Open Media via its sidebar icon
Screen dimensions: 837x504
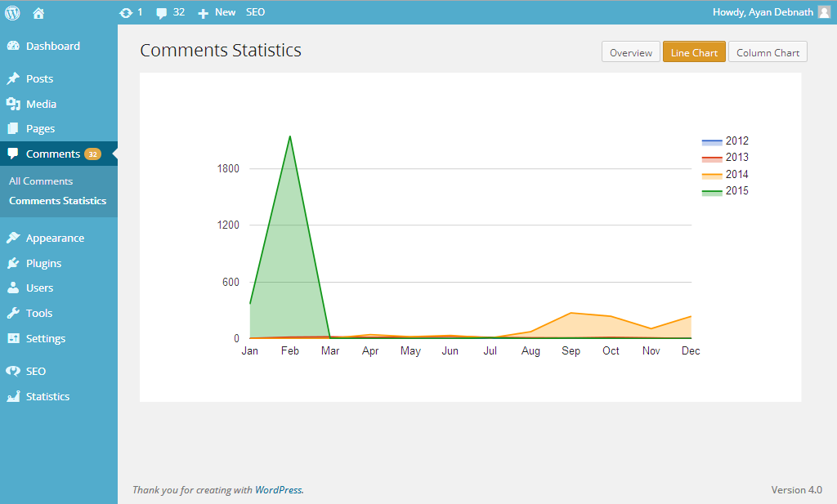[x=13, y=104]
